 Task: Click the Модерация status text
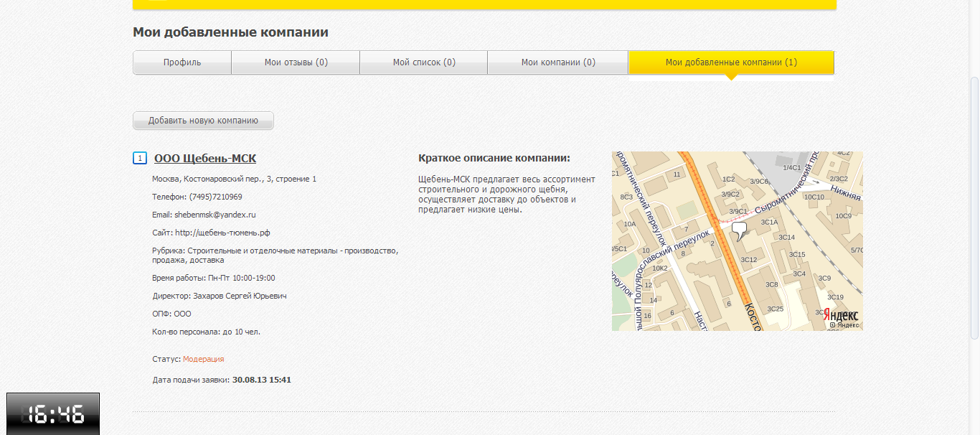203,359
